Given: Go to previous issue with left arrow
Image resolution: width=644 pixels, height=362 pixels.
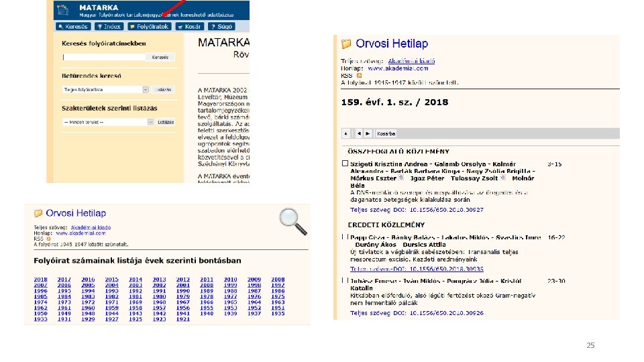Looking at the screenshot, I should tap(359, 133).
